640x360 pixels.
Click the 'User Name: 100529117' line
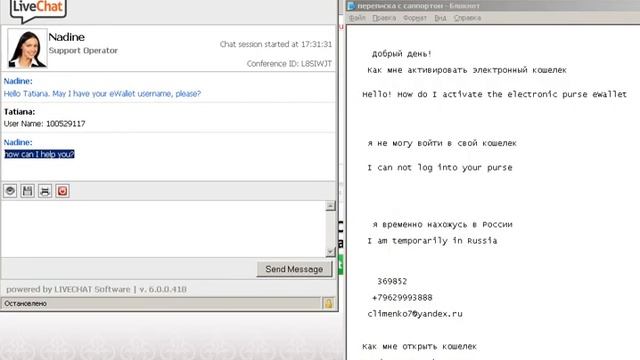(x=44, y=124)
